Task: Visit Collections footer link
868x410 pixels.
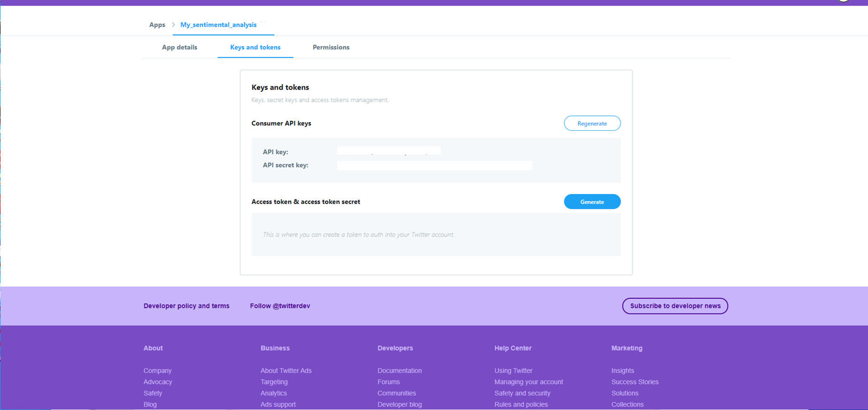Action: click(x=627, y=405)
